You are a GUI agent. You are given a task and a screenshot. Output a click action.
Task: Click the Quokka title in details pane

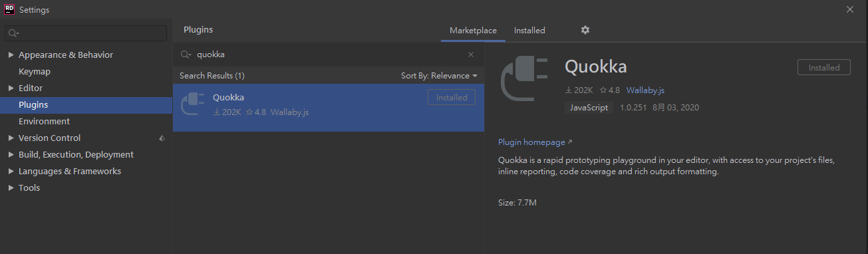595,67
